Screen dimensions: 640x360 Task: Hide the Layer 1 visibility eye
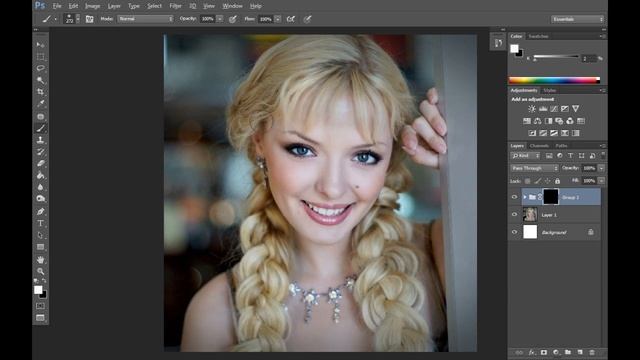click(x=514, y=214)
